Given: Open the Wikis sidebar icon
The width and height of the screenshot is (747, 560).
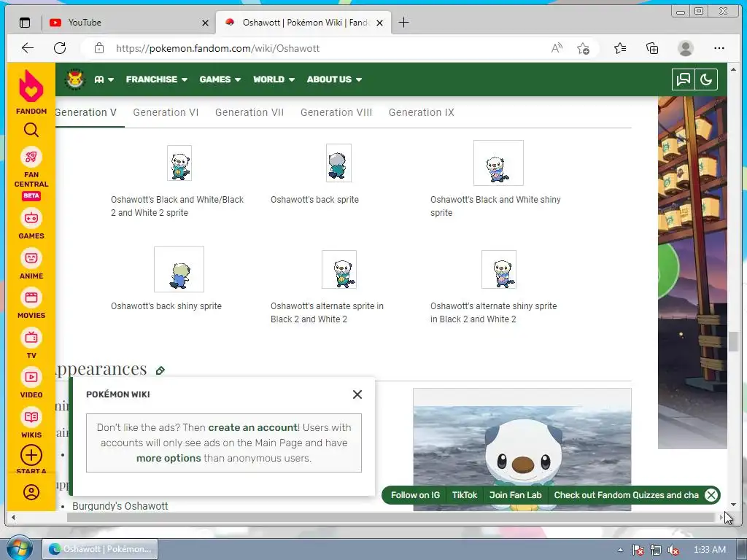Looking at the screenshot, I should click(x=31, y=417).
